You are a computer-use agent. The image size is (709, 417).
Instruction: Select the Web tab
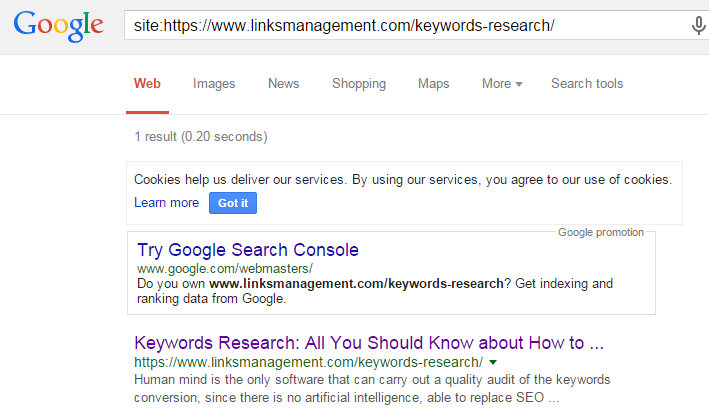pos(147,84)
